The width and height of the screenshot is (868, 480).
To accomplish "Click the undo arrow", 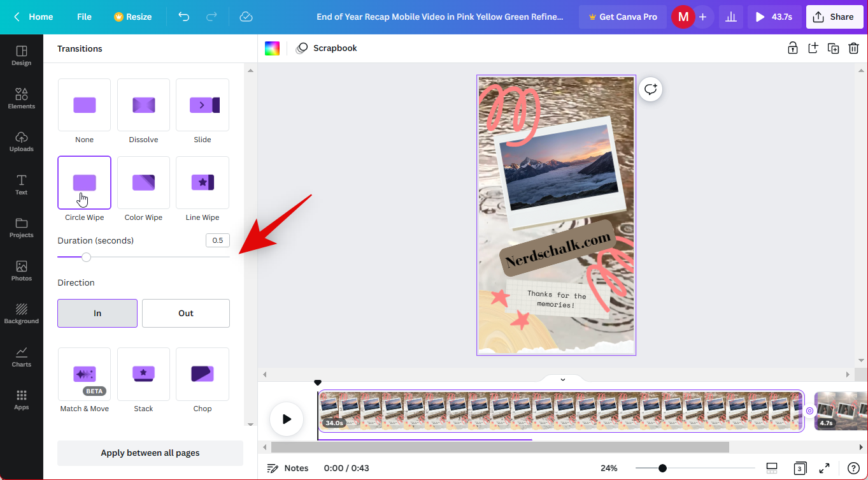I will (x=184, y=17).
